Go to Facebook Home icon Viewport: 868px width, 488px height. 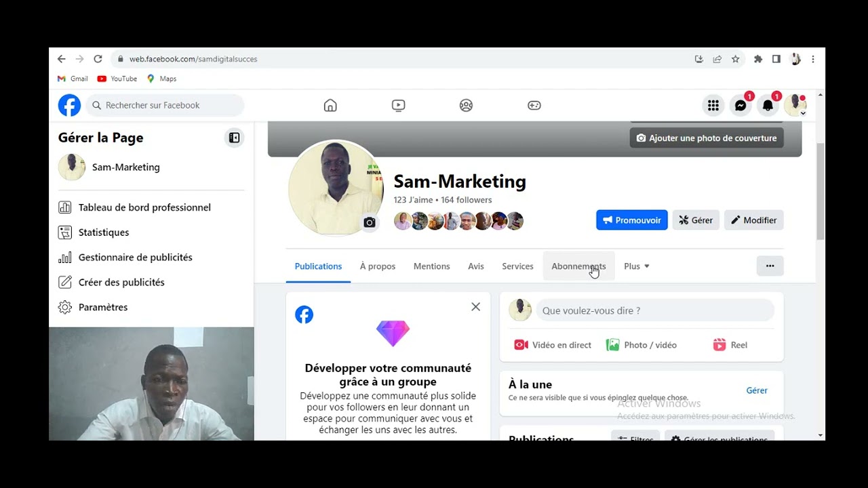coord(330,105)
